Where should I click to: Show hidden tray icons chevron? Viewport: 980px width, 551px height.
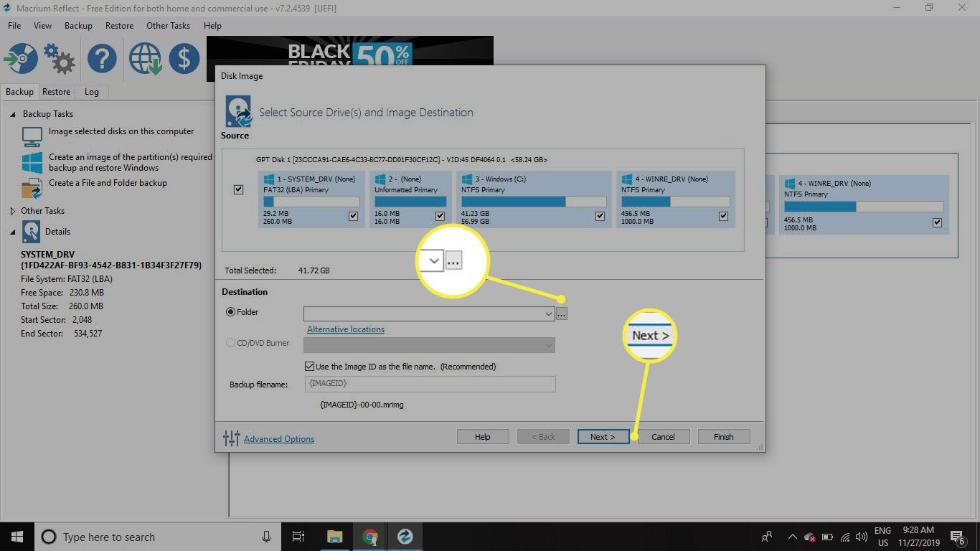(x=792, y=537)
